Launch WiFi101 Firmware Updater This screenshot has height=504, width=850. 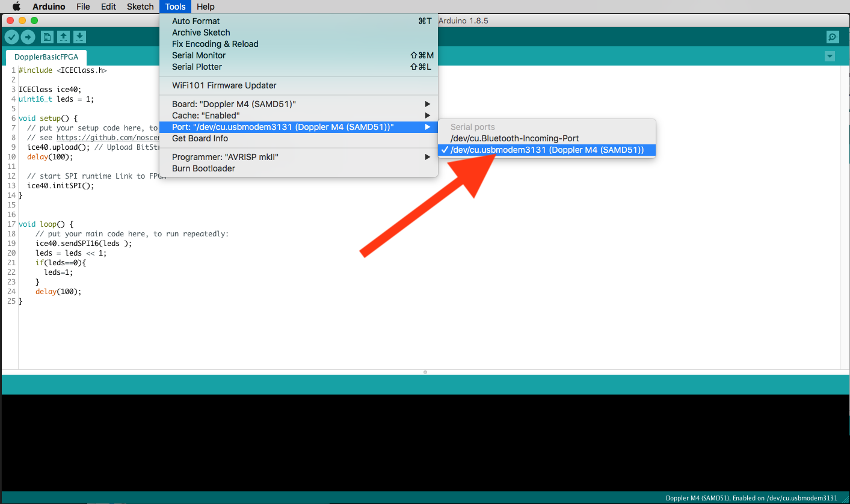(298, 85)
